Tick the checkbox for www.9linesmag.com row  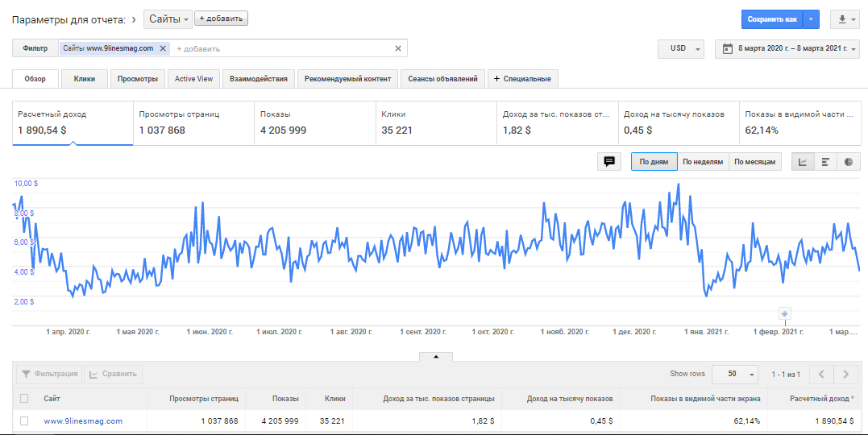coord(24,420)
